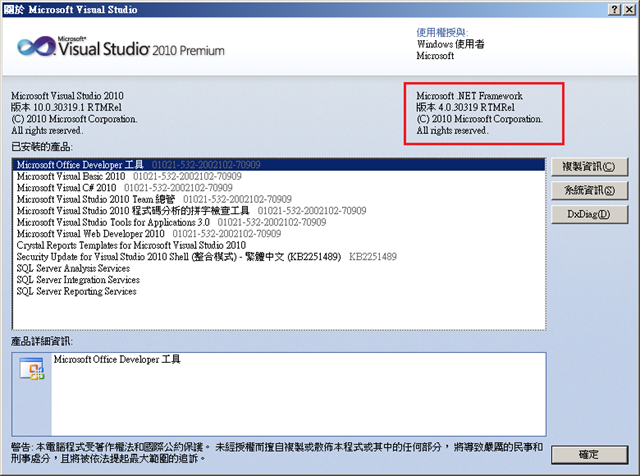Click the Visual Studio 2010 Premium logo
This screenshot has height=476, width=640.
121,47
